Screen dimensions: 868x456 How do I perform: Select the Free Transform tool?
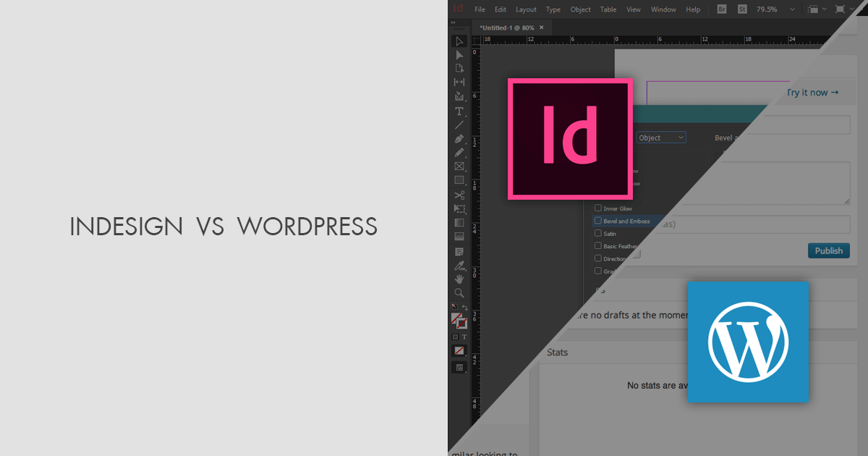459,208
